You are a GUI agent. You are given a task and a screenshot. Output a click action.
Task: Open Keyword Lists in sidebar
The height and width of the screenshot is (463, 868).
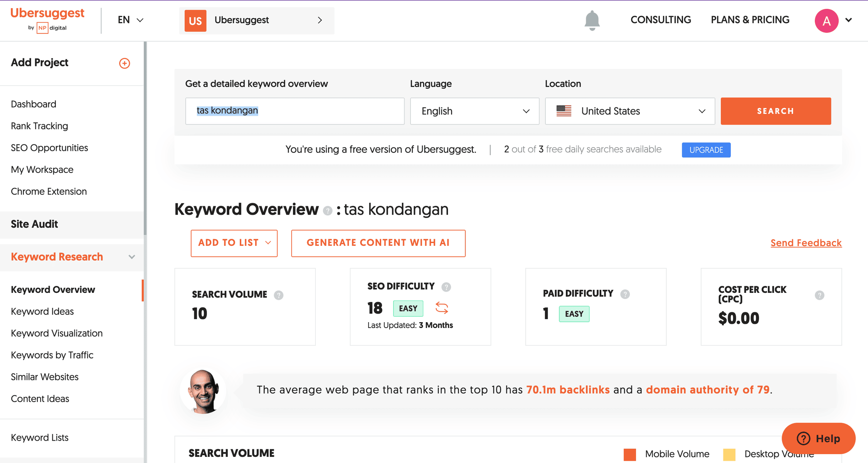click(40, 438)
